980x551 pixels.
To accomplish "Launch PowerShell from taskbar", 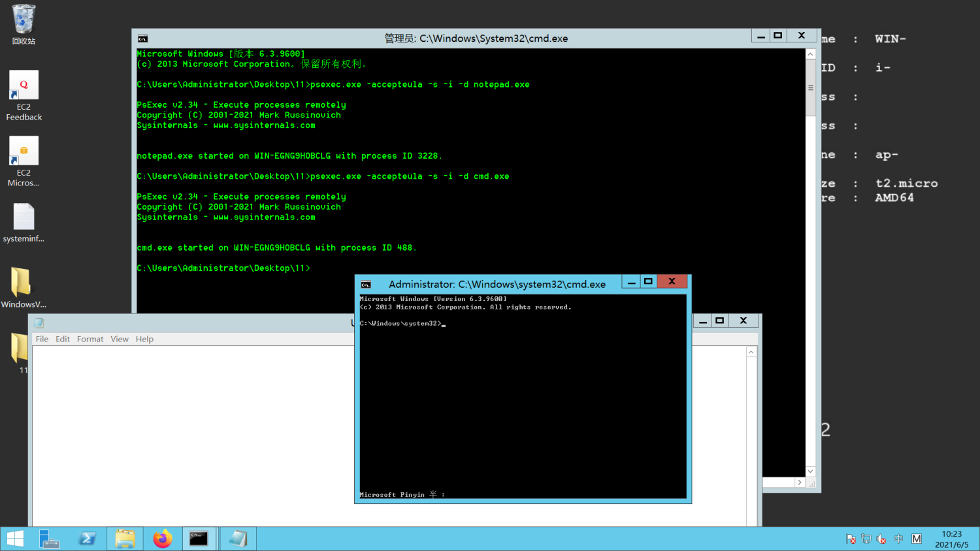I will (87, 539).
